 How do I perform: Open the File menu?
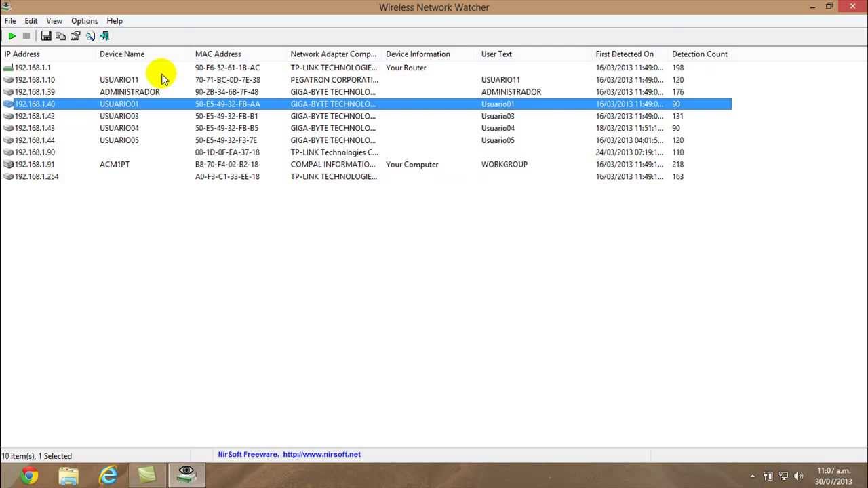[x=10, y=21]
